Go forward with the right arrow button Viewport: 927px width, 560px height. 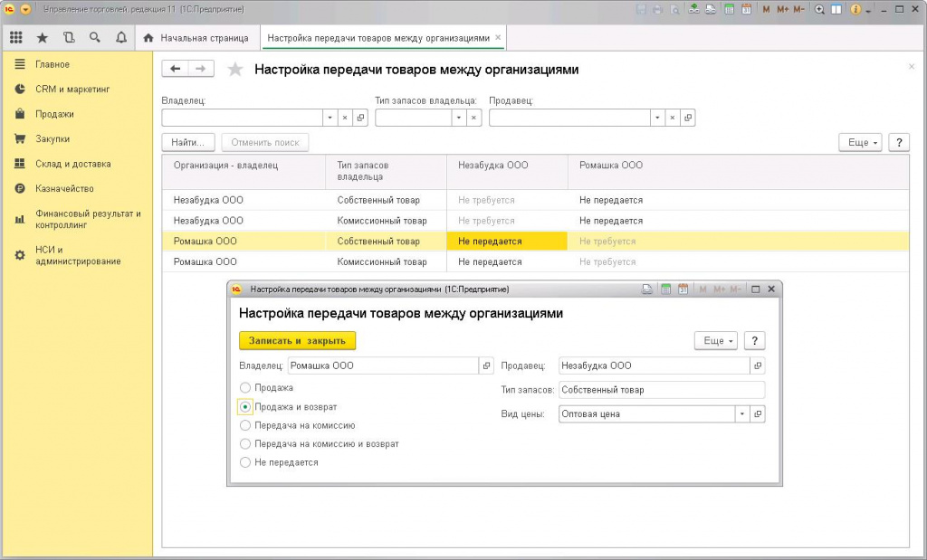tap(201, 69)
